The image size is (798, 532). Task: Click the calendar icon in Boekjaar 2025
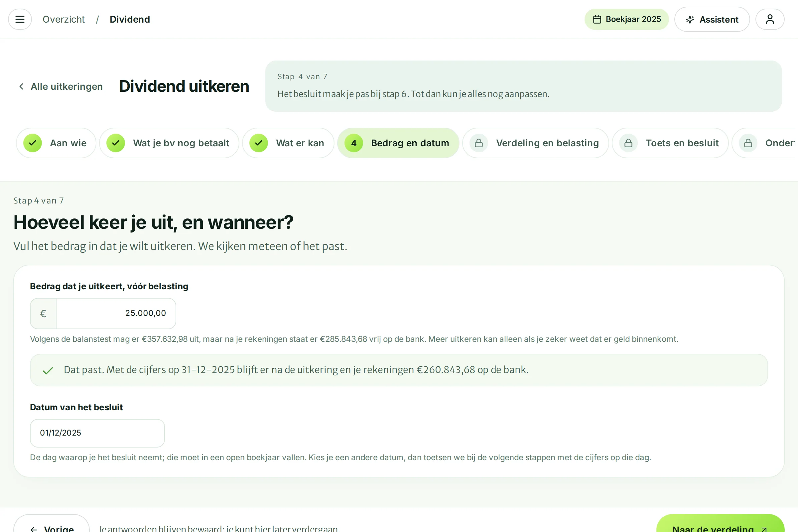(x=597, y=19)
